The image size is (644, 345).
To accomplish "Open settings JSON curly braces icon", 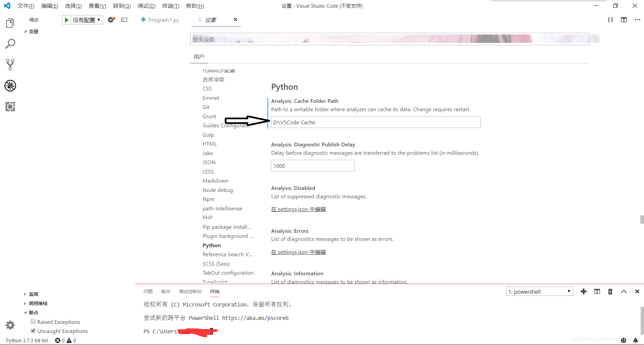I will [610, 20].
